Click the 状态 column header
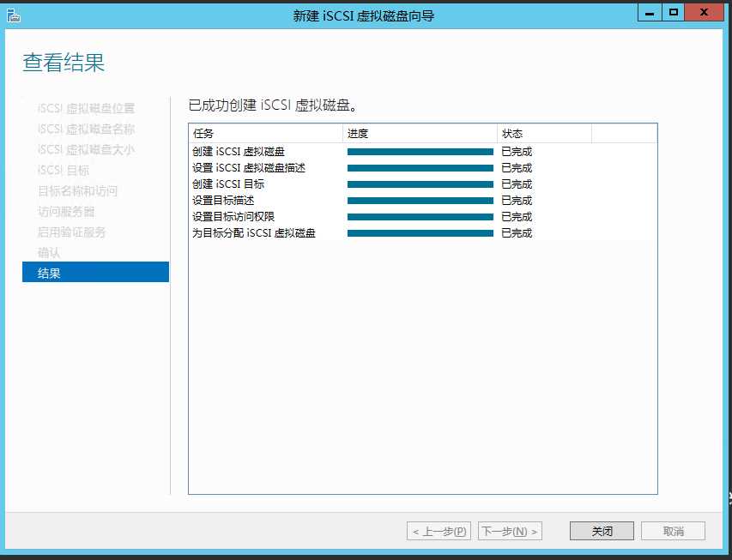Screen dimensions: 732x560 pos(544,134)
